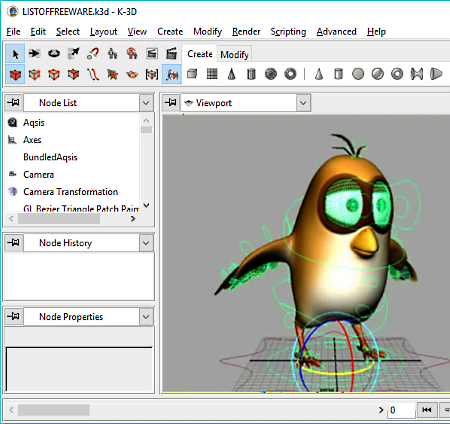Switch to select nodes mode red cube
Viewport: 450px width, 424px height.
(15, 74)
